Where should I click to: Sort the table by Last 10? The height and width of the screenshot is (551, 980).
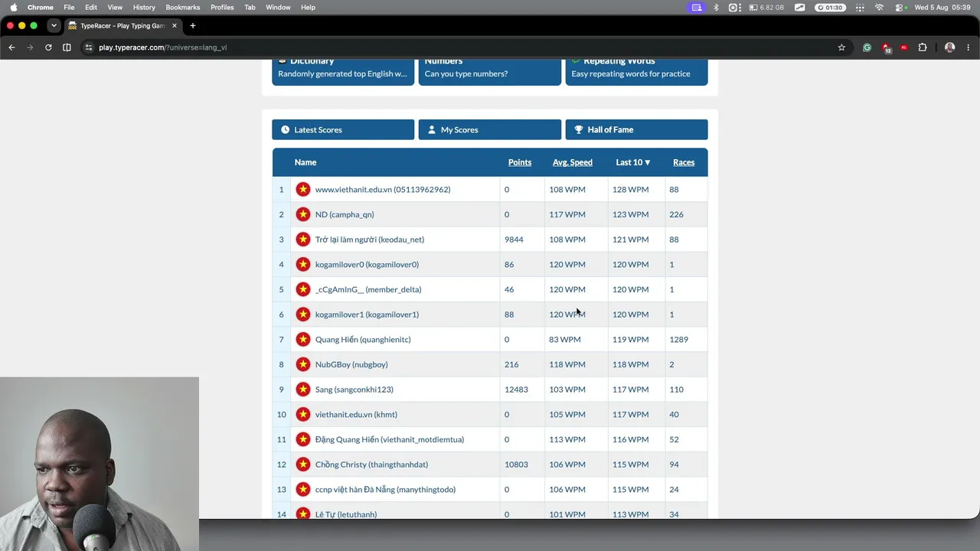633,162
